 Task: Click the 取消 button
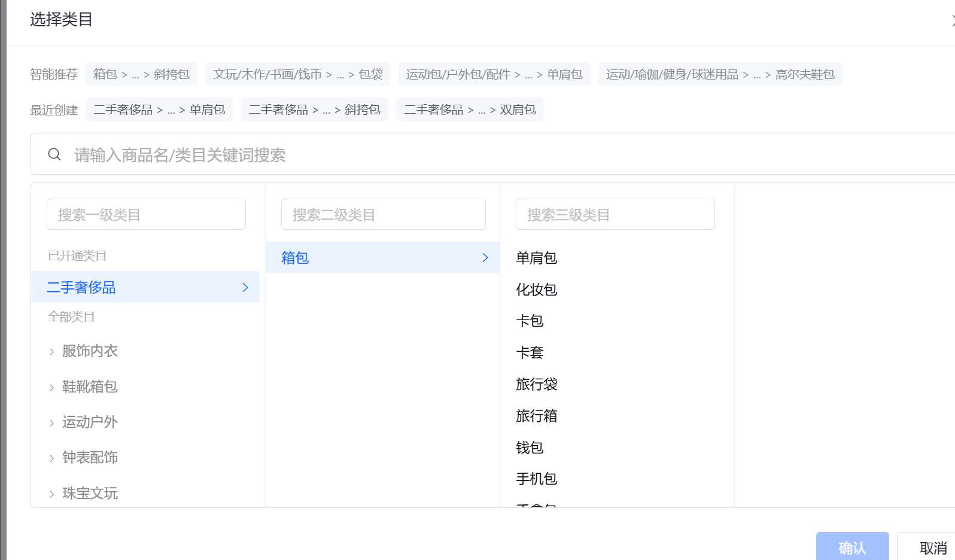[932, 547]
